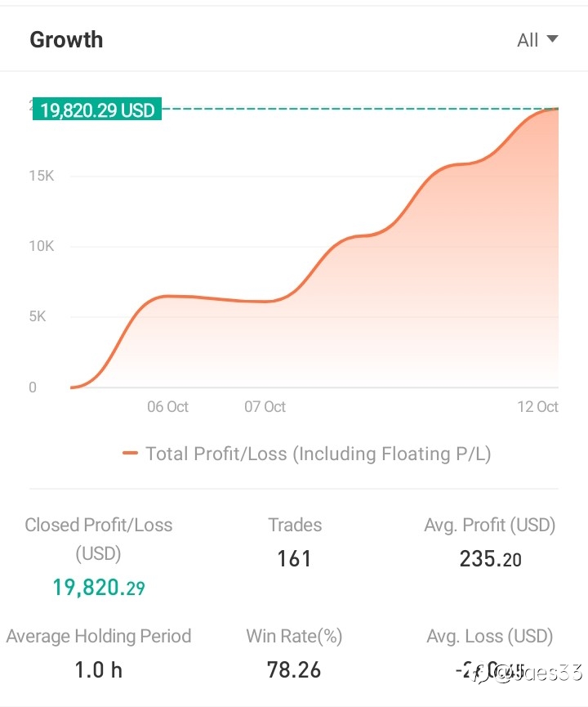Viewport: 588px width, 707px height.
Task: Open the All time range dropdown
Action: (537, 40)
